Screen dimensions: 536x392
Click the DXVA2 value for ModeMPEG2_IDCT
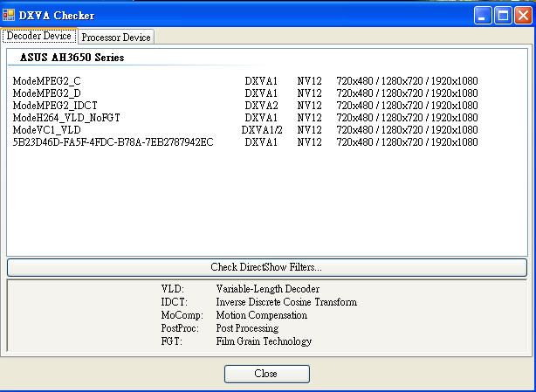pos(261,106)
